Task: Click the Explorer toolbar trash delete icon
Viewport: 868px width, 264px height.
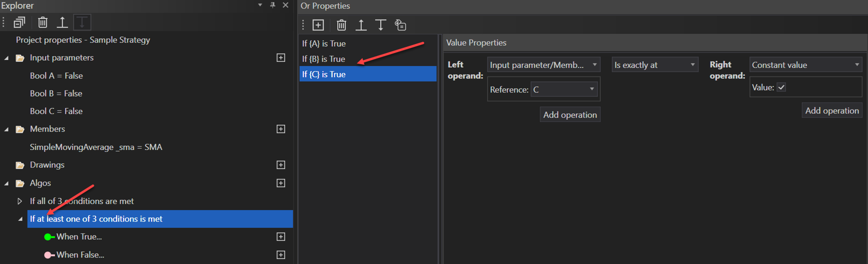Action: (x=43, y=22)
